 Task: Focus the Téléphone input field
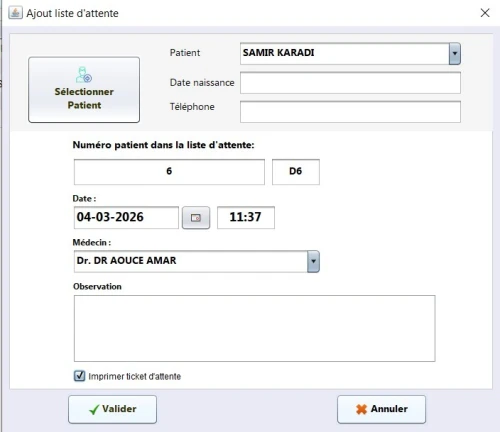tap(350, 112)
